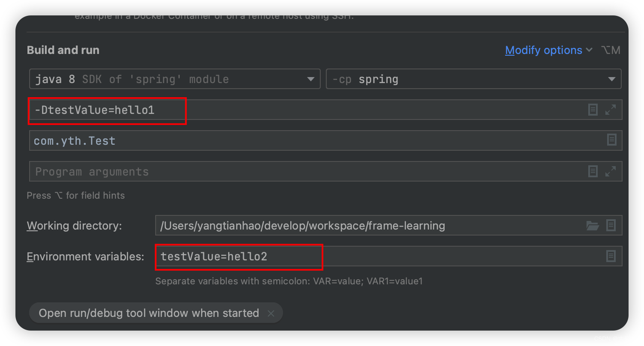Viewport: 644px width, 346px height.
Task: Expand the -DtestValue=hello1 VM options field
Action: point(610,110)
